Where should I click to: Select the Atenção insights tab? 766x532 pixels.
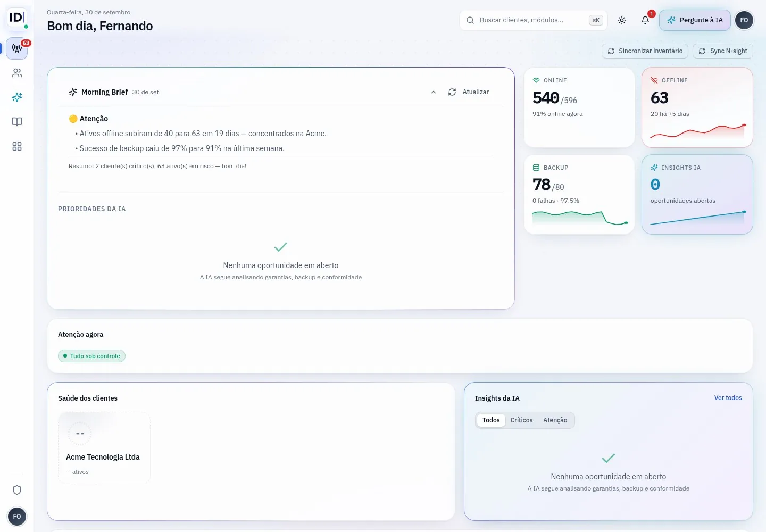pyautogui.click(x=555, y=420)
